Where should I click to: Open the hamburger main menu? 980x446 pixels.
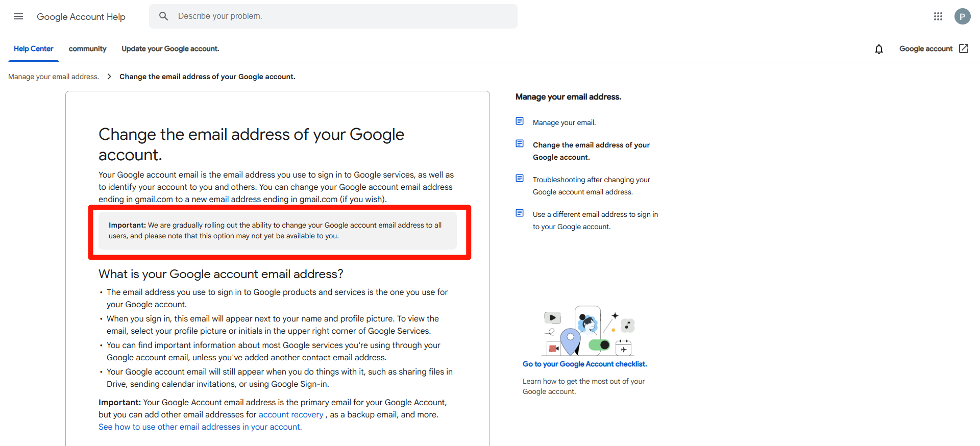[x=18, y=16]
